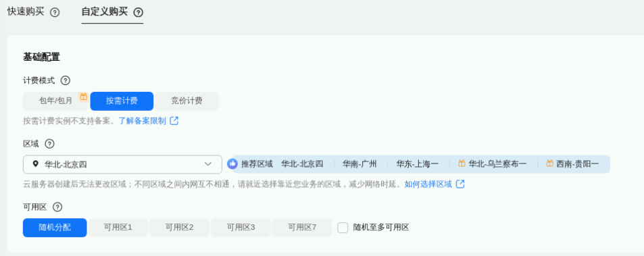The image size is (644, 256).
Task: Enable the 随机至多可用区 checkbox
Action: 343,228
